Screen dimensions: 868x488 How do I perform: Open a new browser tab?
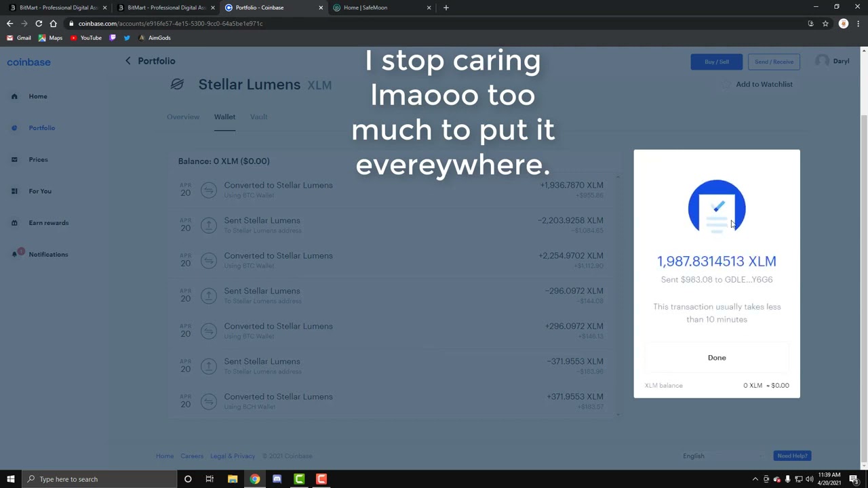(446, 7)
